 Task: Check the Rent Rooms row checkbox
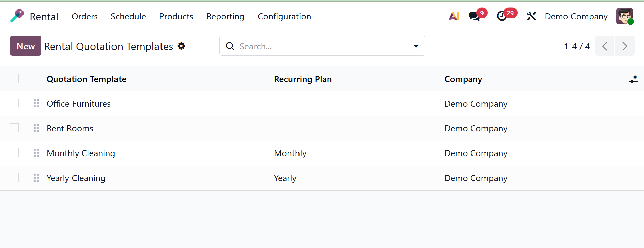click(14, 128)
